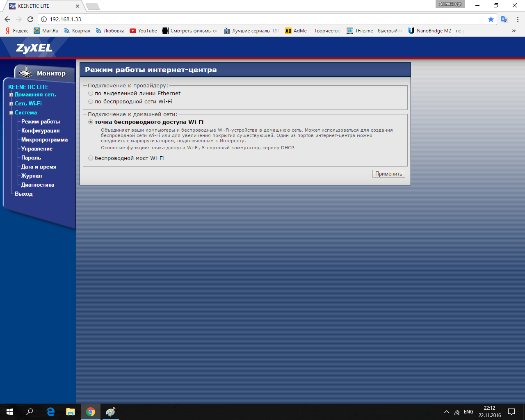This screenshot has height=420, width=525.
Task: Expand the Домашняя сеть tree node
Action: tap(11, 95)
